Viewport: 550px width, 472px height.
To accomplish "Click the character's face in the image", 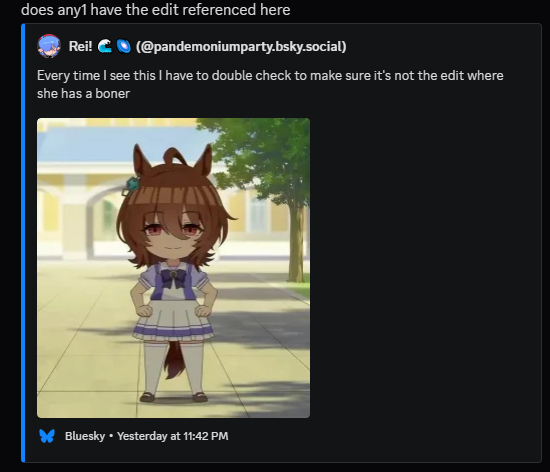I will click(x=174, y=235).
